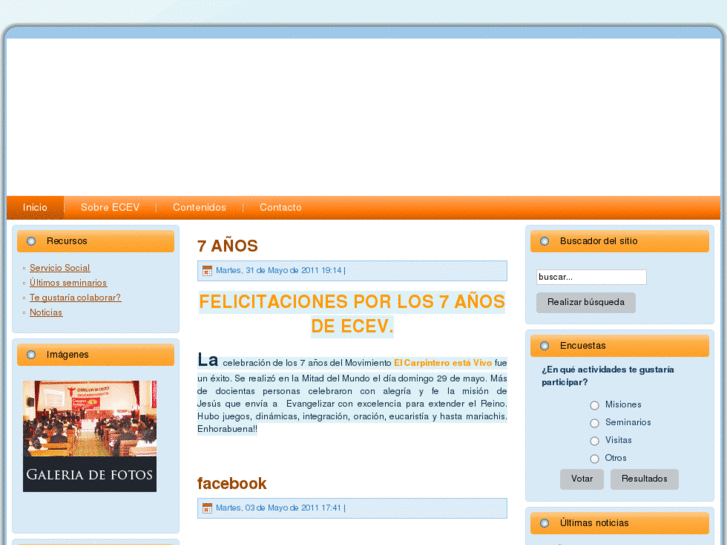Viewport: 727px width, 545px height.
Task: Click the Encuestas header bullet icon
Action: point(544,346)
